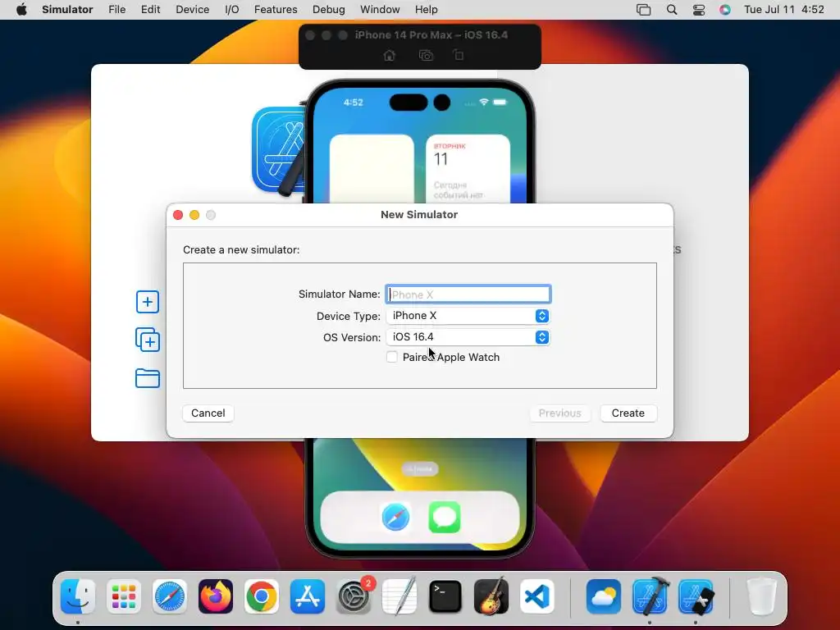Open the Simulator application menu
The width and height of the screenshot is (840, 630).
point(67,10)
